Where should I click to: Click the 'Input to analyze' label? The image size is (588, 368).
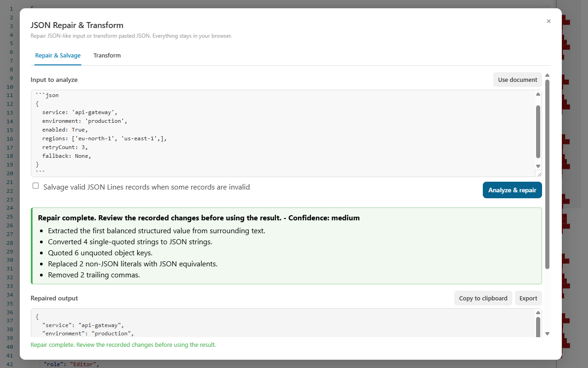[x=54, y=80]
